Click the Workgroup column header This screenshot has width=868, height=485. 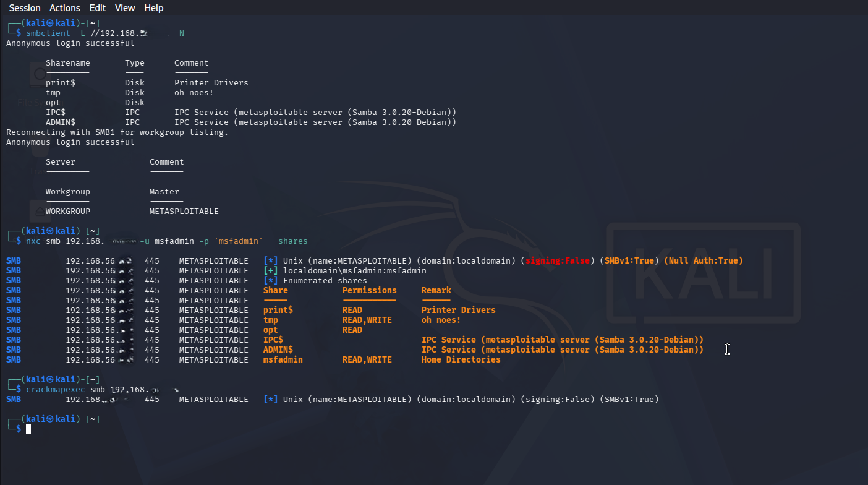coord(68,192)
